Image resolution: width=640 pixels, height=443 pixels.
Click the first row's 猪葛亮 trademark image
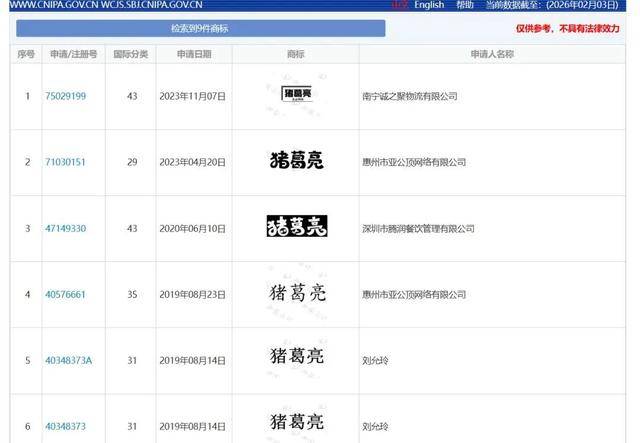(296, 95)
